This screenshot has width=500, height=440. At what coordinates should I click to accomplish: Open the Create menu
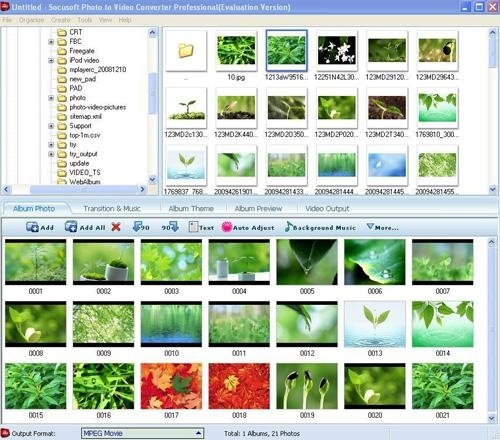[x=60, y=20]
